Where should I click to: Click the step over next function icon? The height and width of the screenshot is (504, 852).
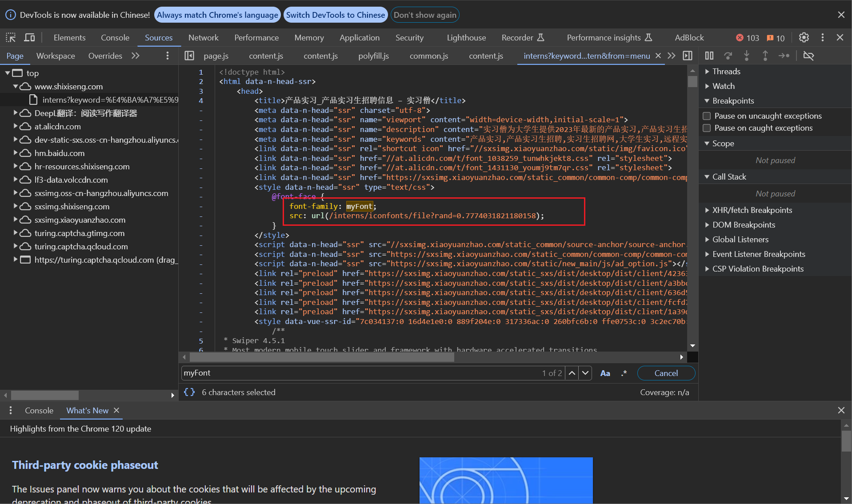coord(728,56)
